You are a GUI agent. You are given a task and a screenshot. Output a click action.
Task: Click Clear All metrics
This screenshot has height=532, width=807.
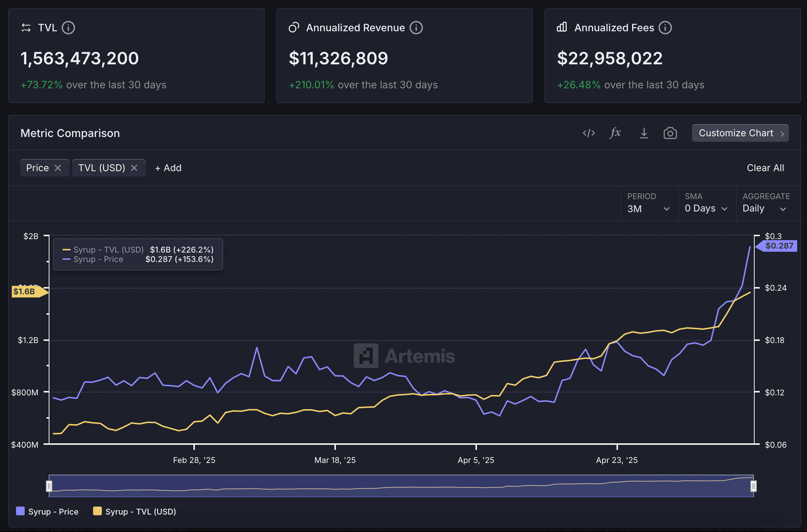(765, 168)
